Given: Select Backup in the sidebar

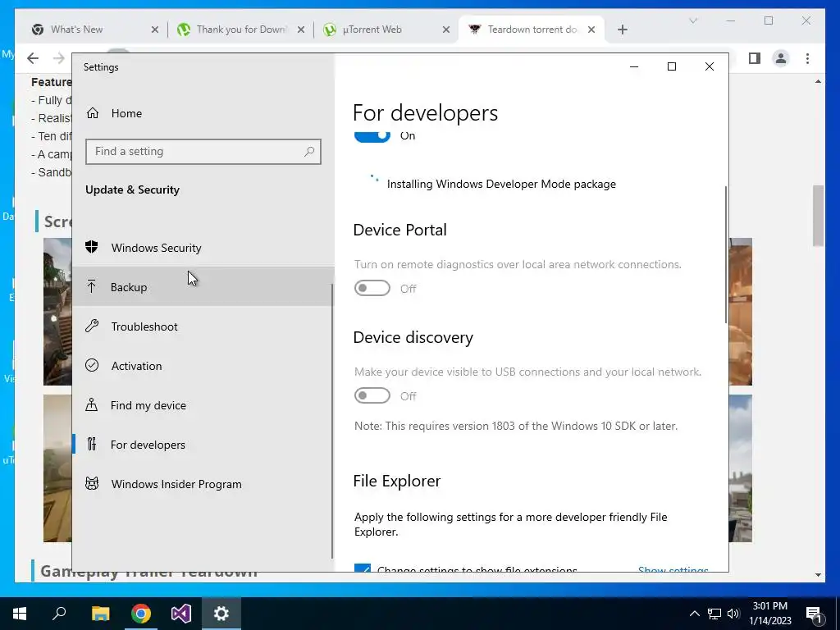Looking at the screenshot, I should tap(203, 286).
